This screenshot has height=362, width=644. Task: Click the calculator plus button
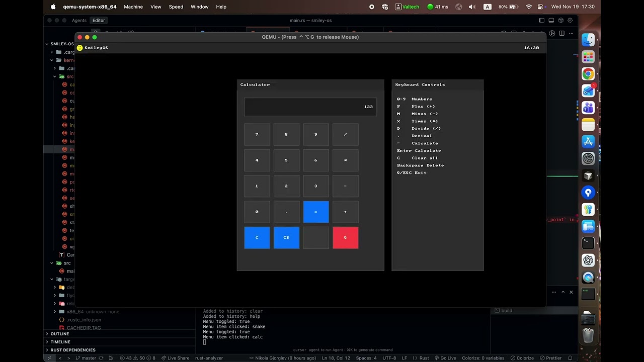[x=345, y=212]
